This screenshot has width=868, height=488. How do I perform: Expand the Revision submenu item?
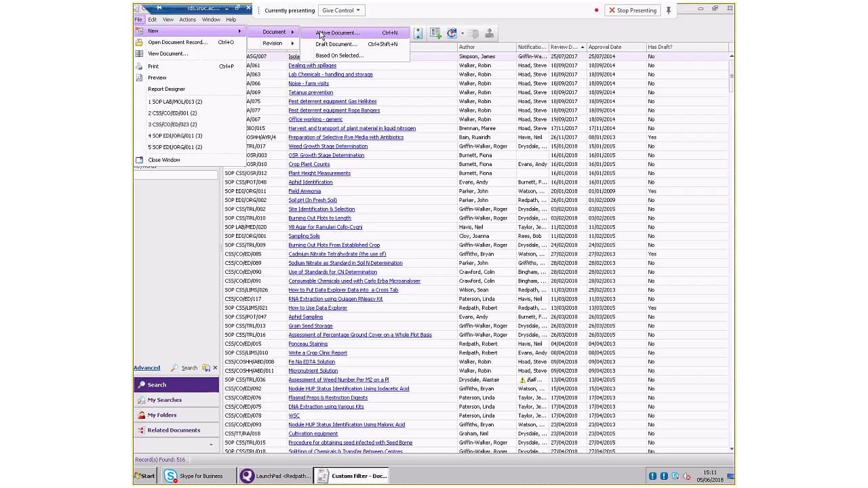click(273, 43)
